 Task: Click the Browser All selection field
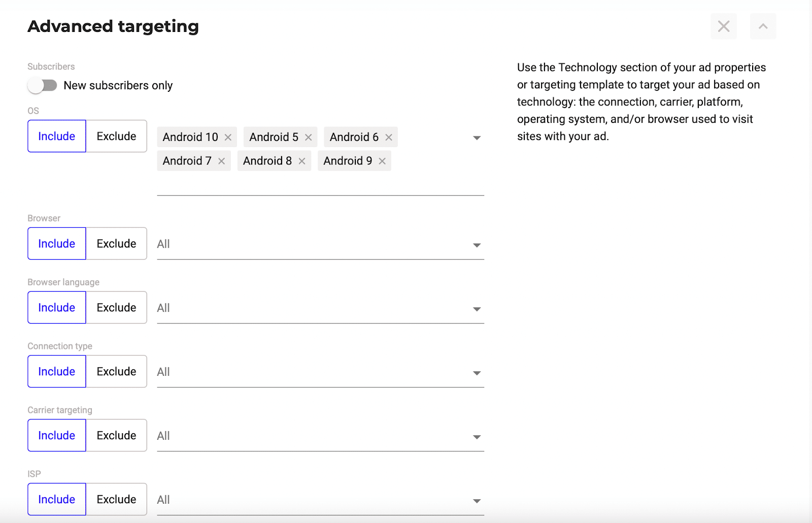tap(320, 244)
